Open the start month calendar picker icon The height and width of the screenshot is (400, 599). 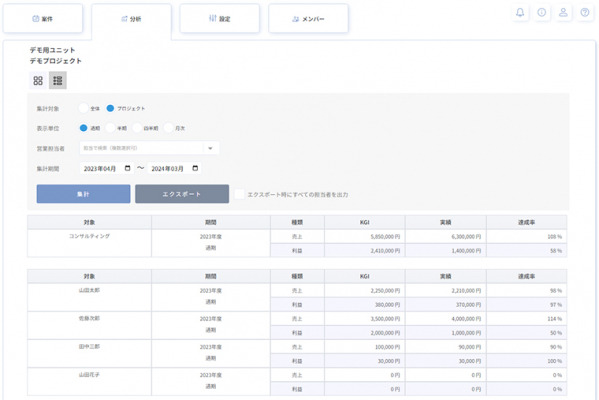tap(128, 168)
